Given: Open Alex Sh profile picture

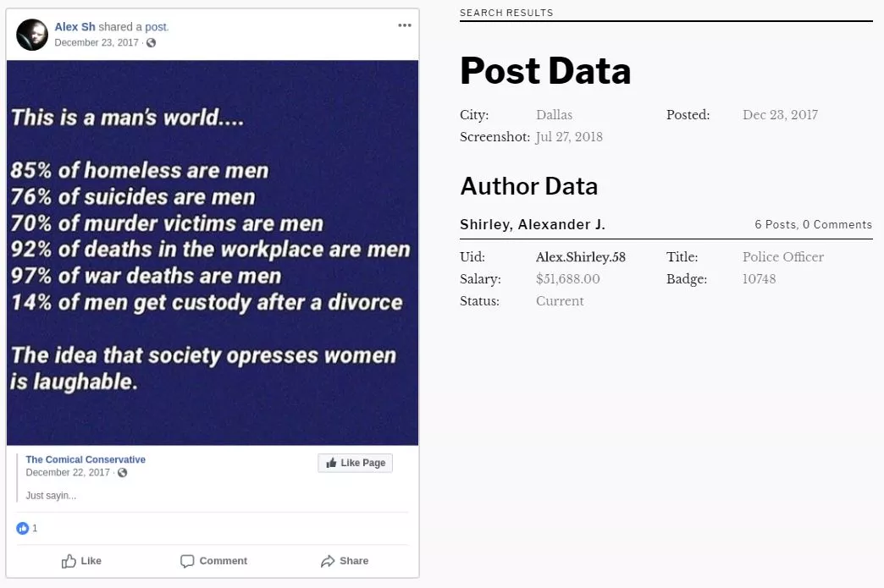Looking at the screenshot, I should point(32,35).
